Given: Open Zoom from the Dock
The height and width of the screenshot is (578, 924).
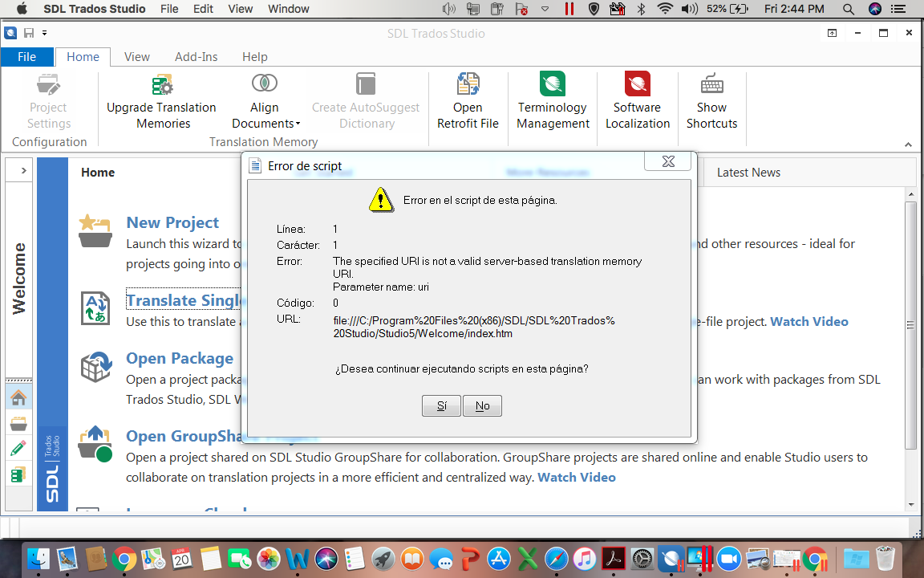Looking at the screenshot, I should [x=728, y=559].
